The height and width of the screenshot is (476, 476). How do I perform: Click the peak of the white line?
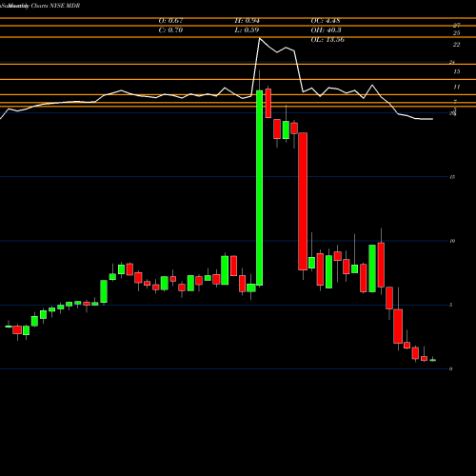coord(260,38)
